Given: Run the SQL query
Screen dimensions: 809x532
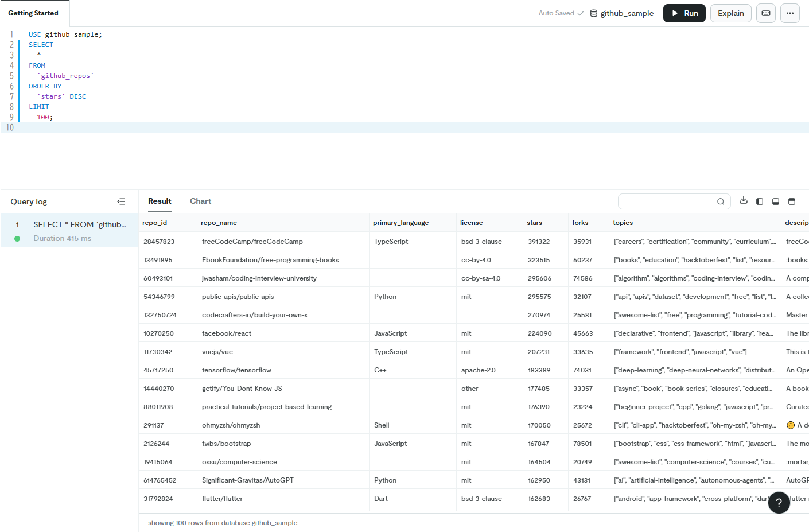Looking at the screenshot, I should 684,13.
